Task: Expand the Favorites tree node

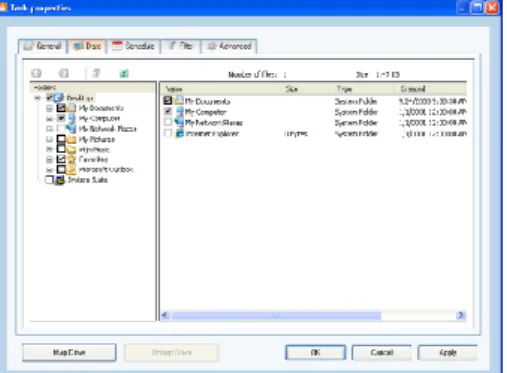Action: 49,159
